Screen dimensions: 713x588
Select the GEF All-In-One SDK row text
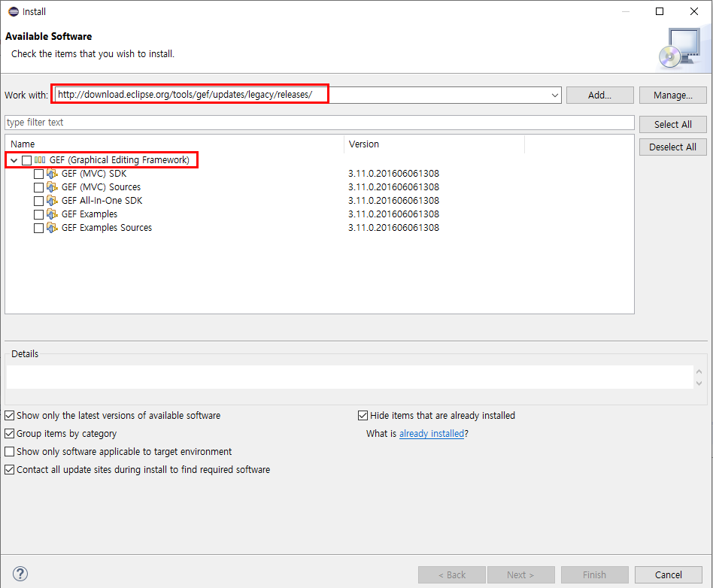click(x=102, y=201)
